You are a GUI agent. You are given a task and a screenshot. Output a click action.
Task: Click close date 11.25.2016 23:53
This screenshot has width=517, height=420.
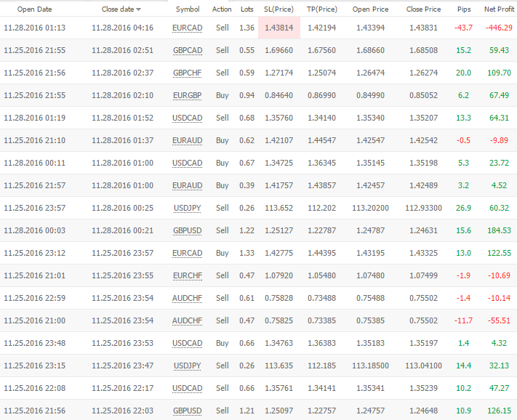(122, 343)
